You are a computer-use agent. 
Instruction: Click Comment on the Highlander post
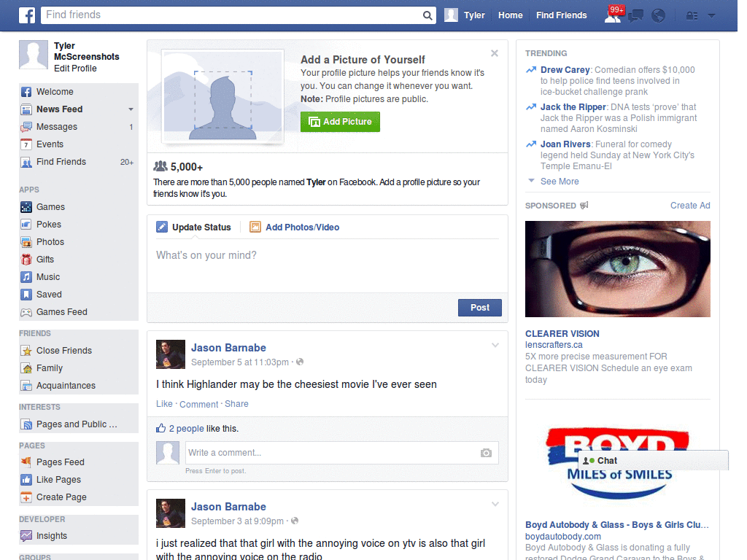pyautogui.click(x=198, y=404)
